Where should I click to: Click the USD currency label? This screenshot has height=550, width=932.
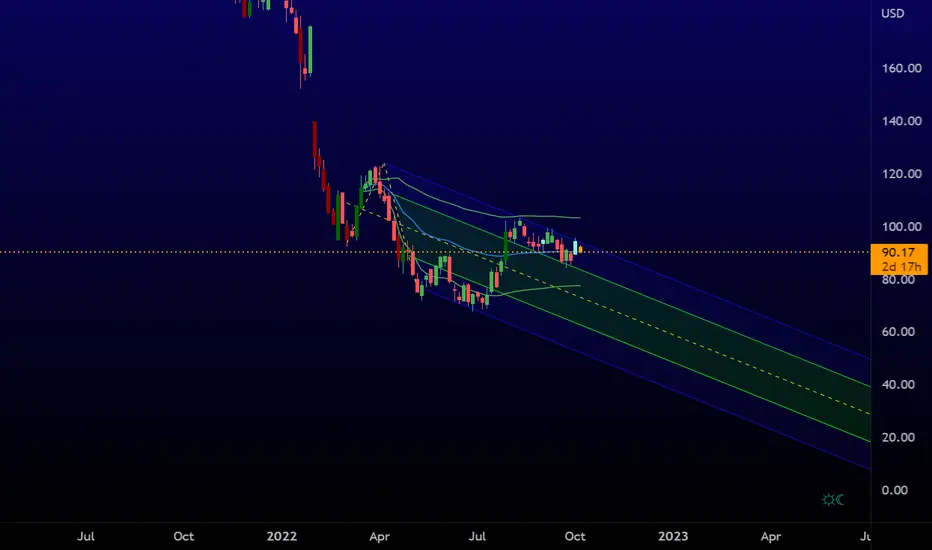click(x=892, y=13)
